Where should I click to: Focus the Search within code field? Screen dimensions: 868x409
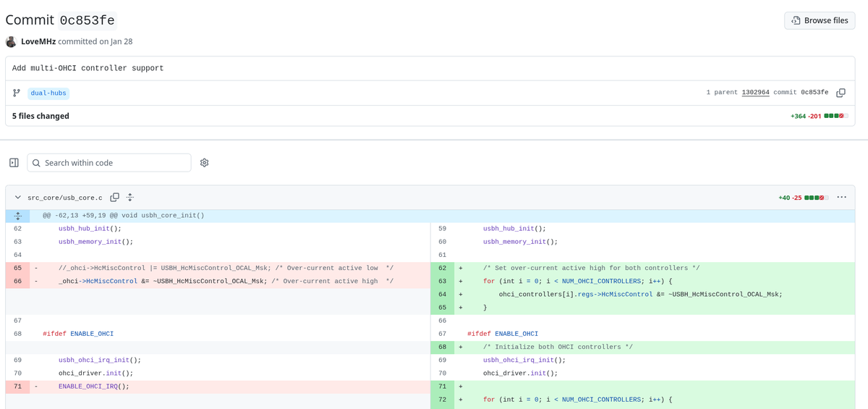pyautogui.click(x=109, y=163)
